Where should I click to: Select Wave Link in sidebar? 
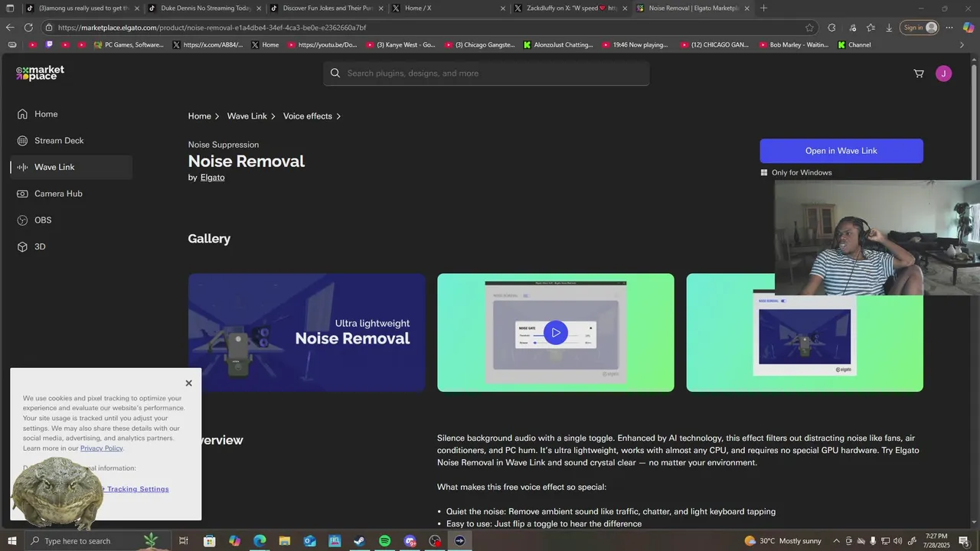coord(71,167)
